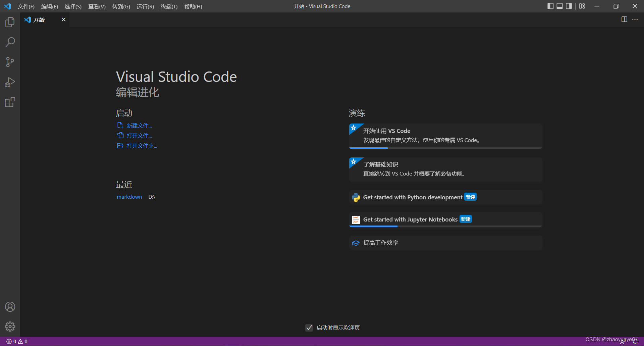Click the folder icon beside 打开文件夹
This screenshot has height=346, width=644.
coord(120,146)
